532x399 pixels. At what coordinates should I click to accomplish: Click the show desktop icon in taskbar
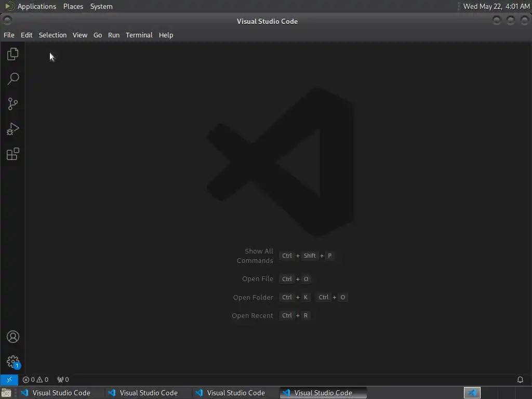coord(6,393)
